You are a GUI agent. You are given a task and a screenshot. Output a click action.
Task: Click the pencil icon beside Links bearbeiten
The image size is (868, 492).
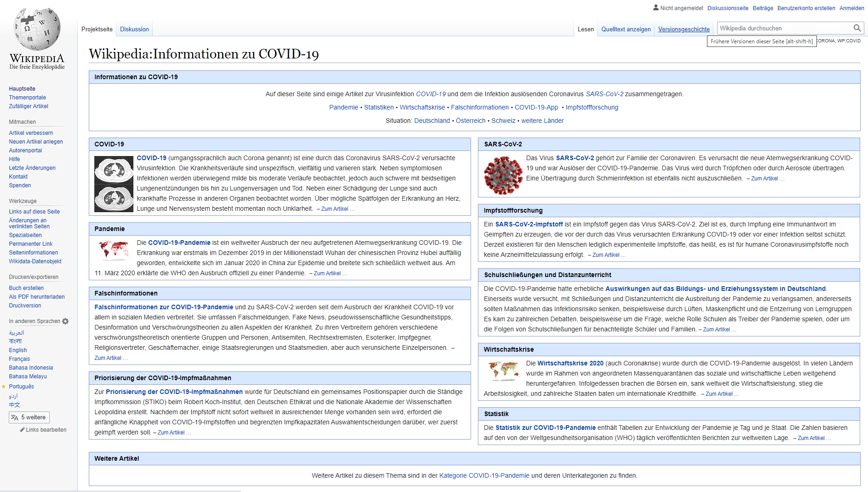pos(22,429)
